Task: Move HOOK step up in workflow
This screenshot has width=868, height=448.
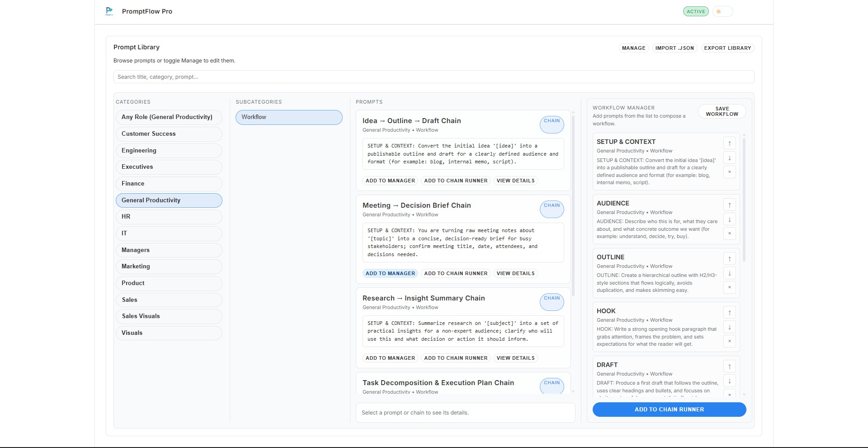Action: pos(729,313)
